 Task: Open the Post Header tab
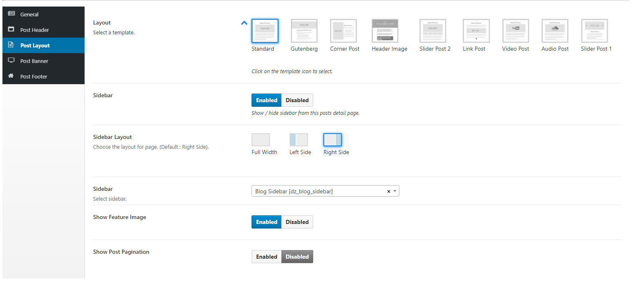35,30
